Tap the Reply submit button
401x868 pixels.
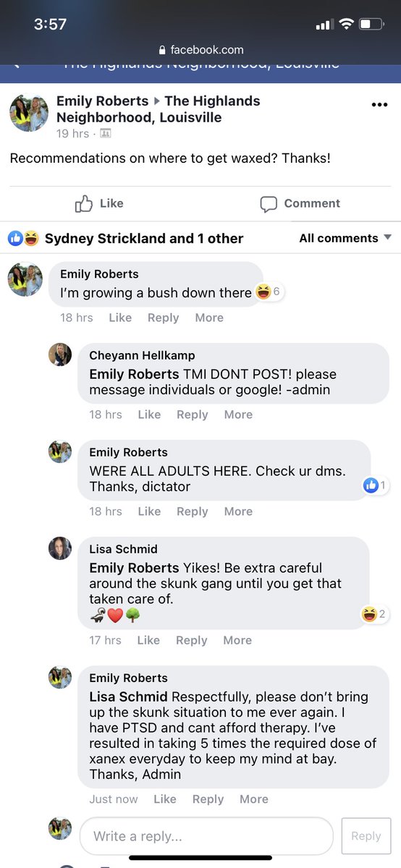pos(366,836)
